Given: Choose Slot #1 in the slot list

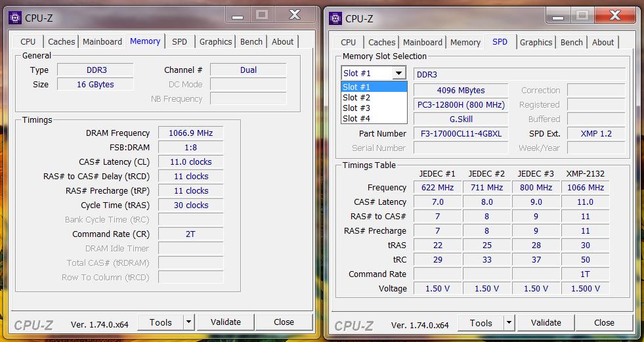Looking at the screenshot, I should pyautogui.click(x=374, y=87).
